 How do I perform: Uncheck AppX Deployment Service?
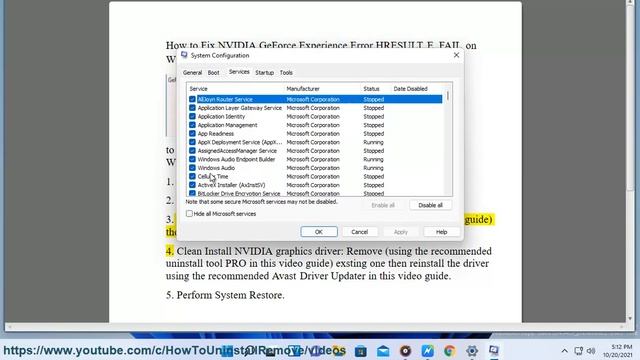tap(192, 142)
